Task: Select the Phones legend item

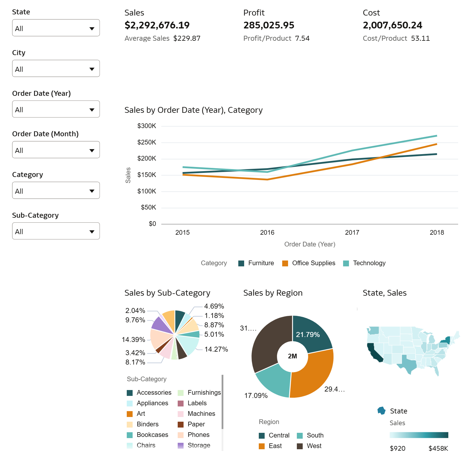Action: pos(194,435)
